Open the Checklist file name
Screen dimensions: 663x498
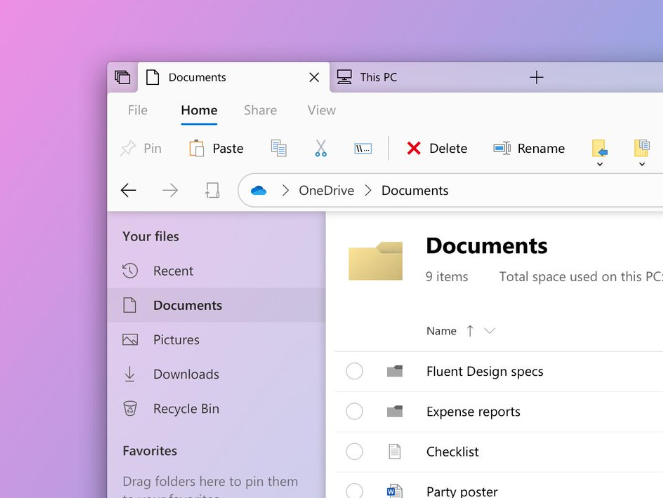click(x=452, y=452)
